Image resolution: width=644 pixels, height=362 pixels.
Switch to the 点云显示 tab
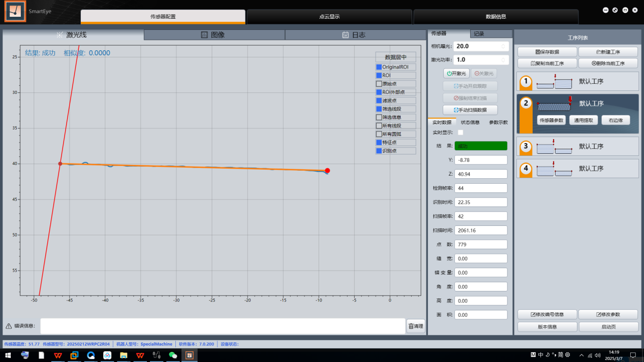(x=329, y=16)
